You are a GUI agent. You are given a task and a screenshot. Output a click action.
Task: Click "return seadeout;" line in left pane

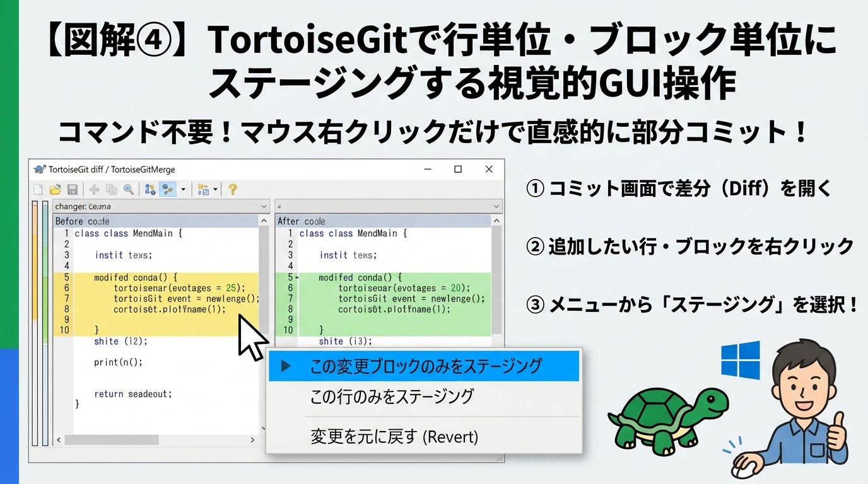click(x=133, y=394)
